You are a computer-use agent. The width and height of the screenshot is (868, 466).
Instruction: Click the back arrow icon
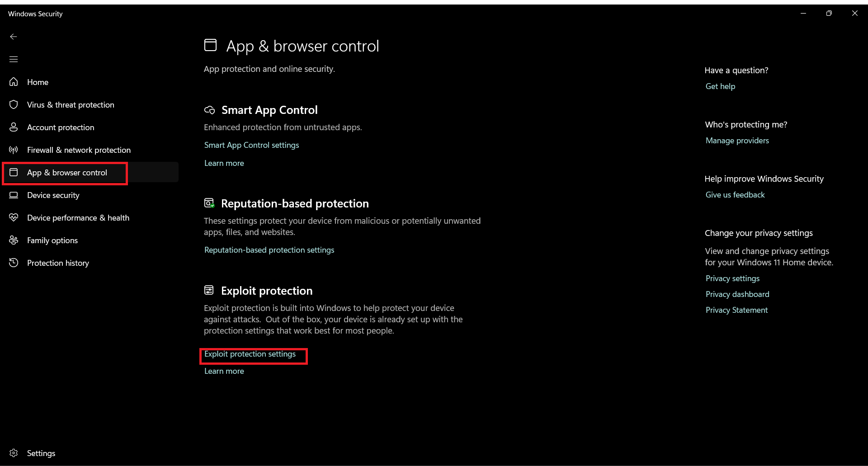14,37
